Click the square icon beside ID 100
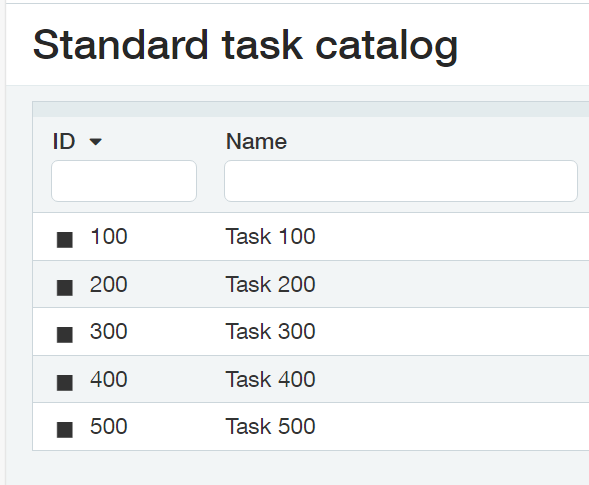The height and width of the screenshot is (485, 589). pyautogui.click(x=65, y=240)
